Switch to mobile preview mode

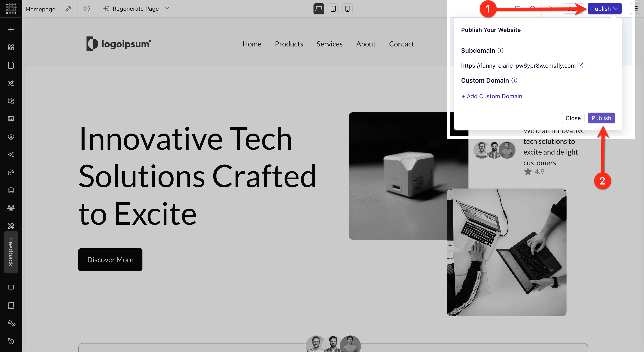[x=347, y=9]
